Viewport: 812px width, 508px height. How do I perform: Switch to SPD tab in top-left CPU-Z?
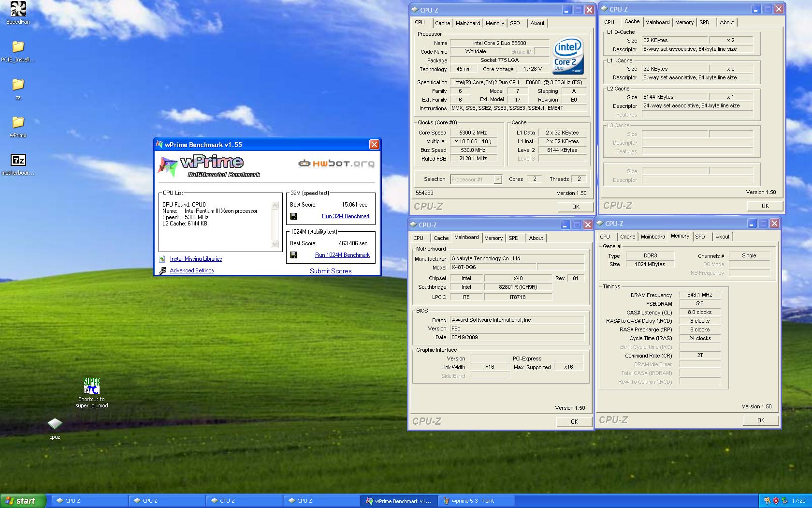pos(515,23)
